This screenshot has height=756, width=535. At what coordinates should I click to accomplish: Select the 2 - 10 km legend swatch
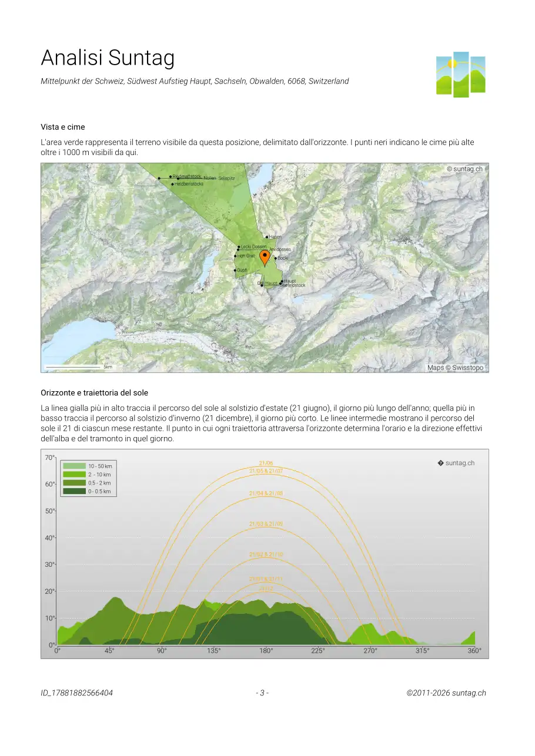click(75, 475)
